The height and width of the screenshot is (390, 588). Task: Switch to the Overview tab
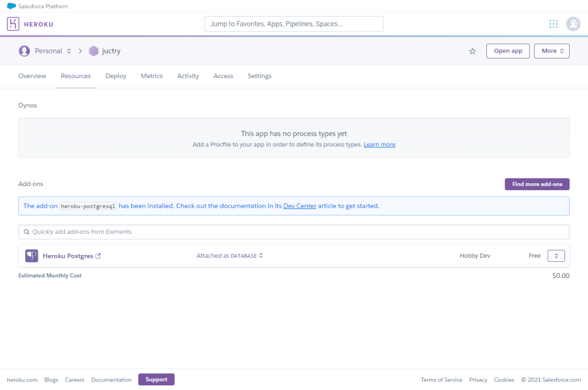[x=32, y=76]
